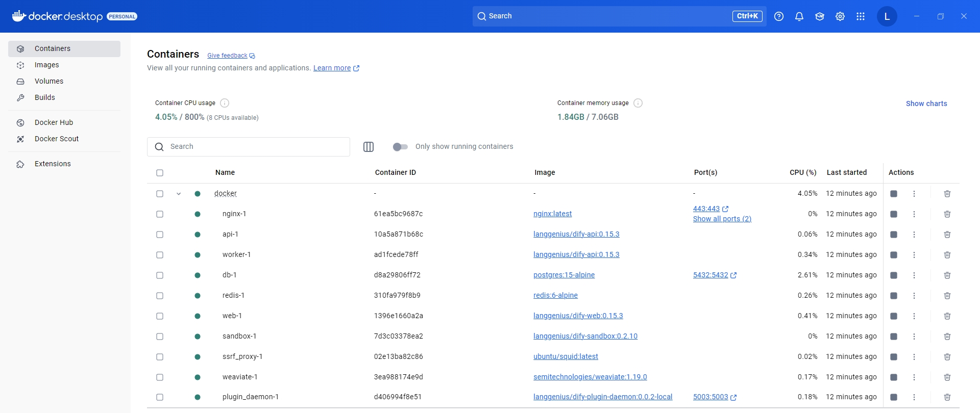
Task: Open port 5003:5003 link
Action: coord(715,397)
